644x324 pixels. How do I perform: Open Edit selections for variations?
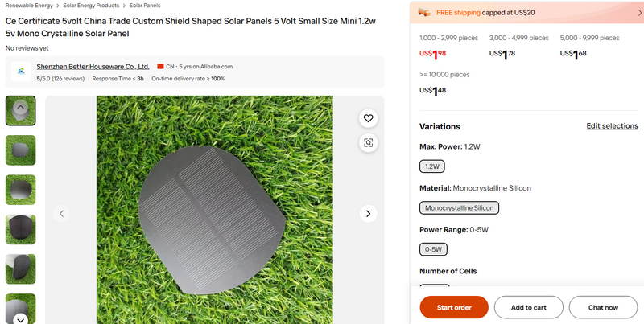[612, 126]
